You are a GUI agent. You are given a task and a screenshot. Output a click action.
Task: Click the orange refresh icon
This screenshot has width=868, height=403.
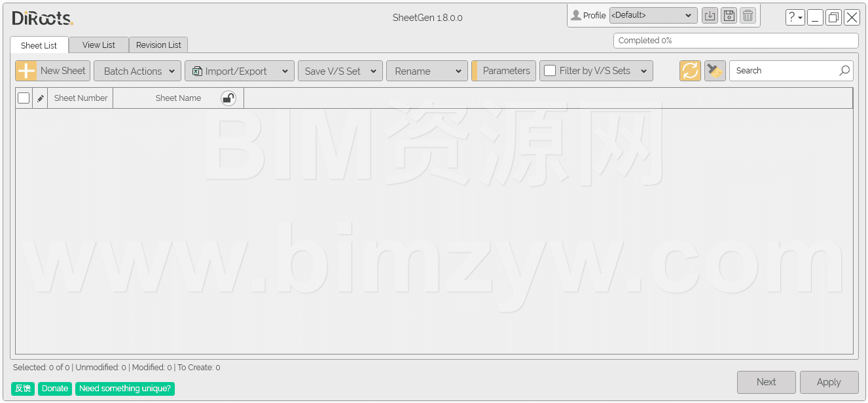click(x=690, y=71)
